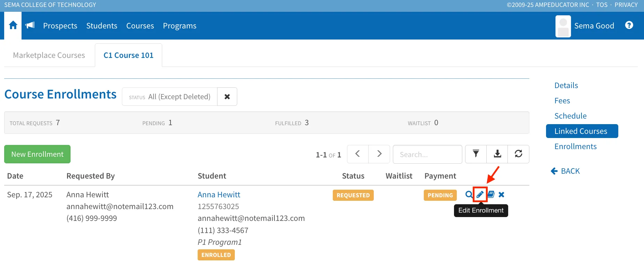644x267 pixels.
Task: Open the Schedule sidebar link
Action: (570, 116)
